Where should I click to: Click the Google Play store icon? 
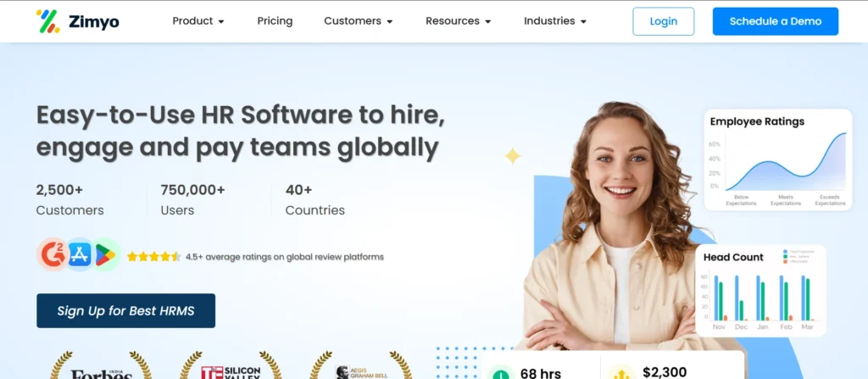coord(105,254)
